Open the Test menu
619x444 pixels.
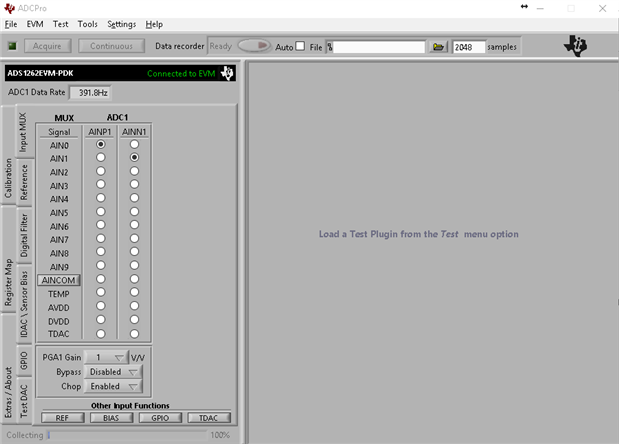(x=60, y=24)
